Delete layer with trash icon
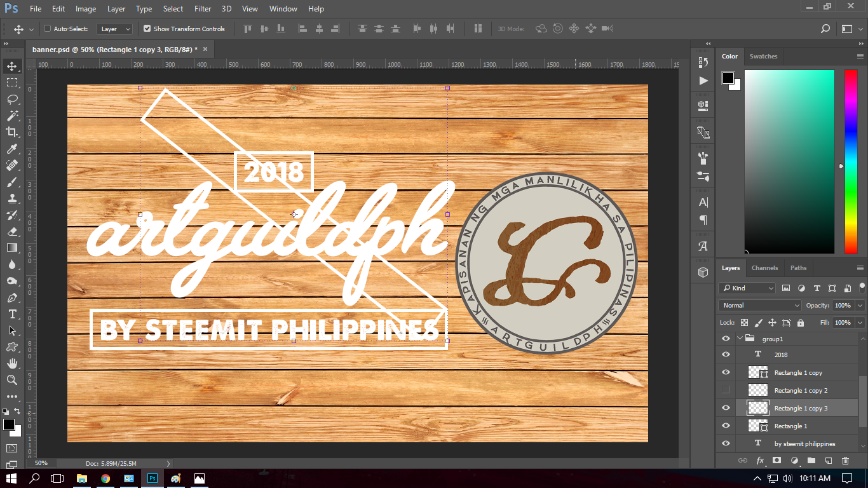 845,461
